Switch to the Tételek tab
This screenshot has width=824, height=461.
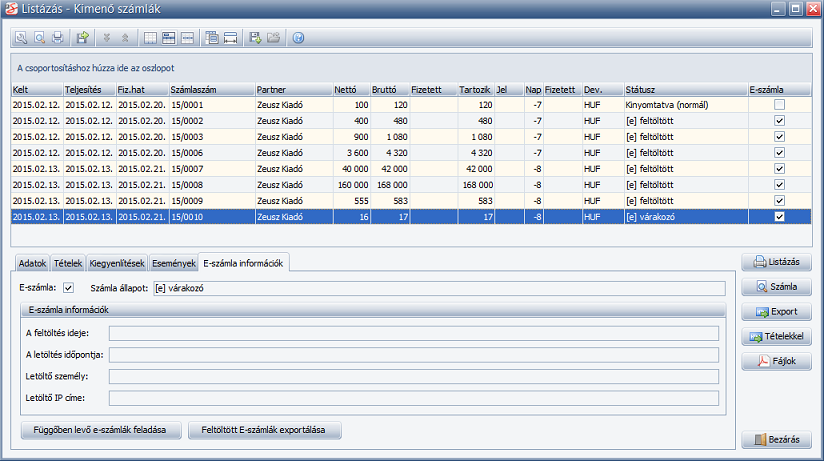click(x=68, y=263)
